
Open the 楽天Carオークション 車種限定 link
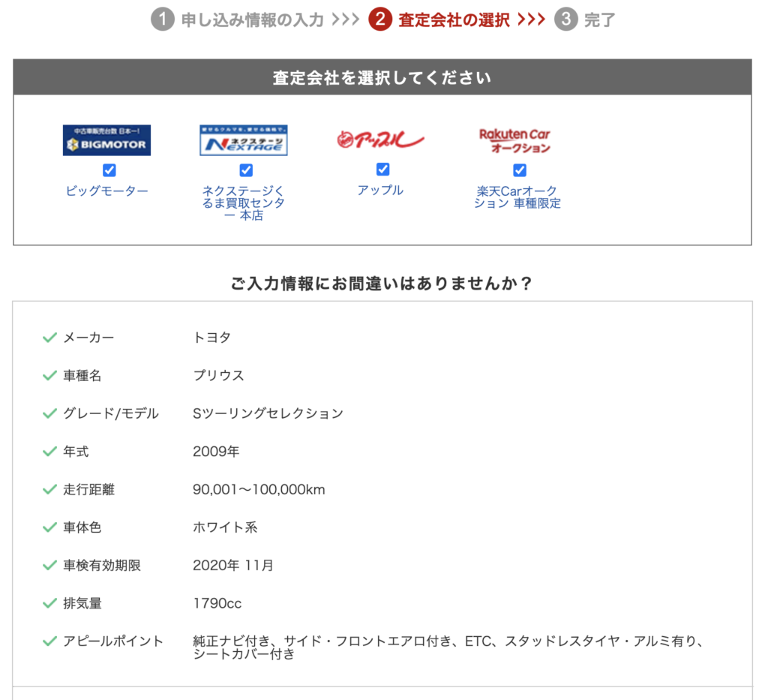point(517,197)
